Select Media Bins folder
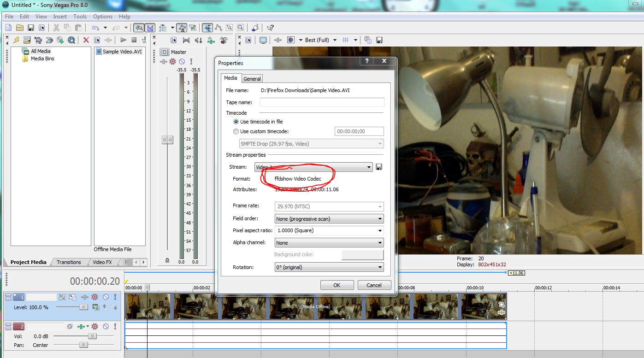644x358 pixels. coord(42,59)
